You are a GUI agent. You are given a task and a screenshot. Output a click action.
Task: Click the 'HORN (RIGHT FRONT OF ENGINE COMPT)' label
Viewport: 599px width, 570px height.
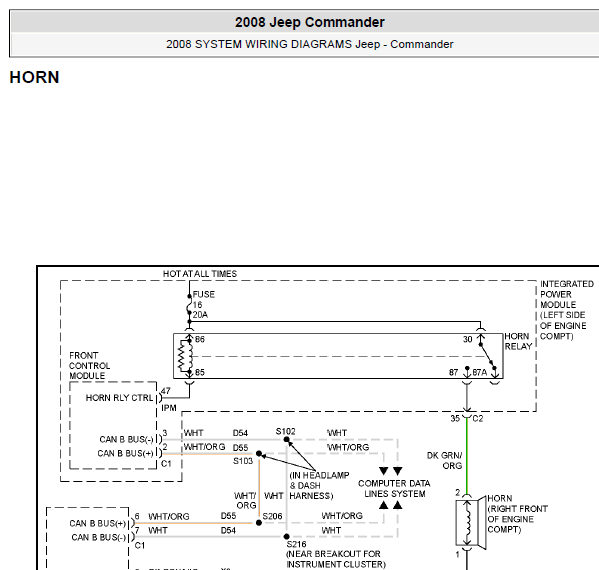517,514
